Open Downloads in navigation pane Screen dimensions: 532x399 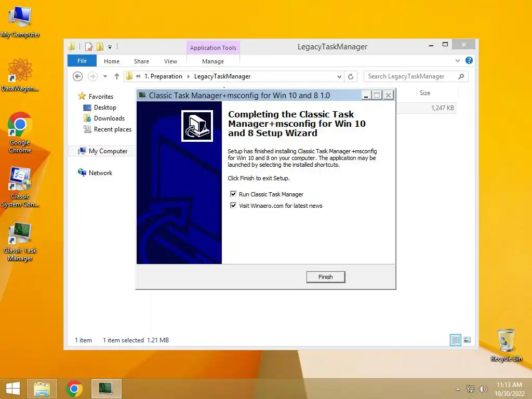click(x=109, y=118)
